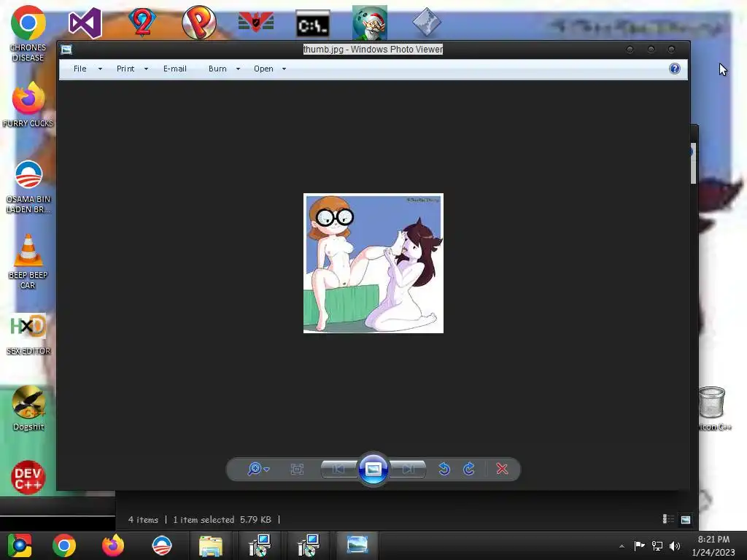Open the letter P desktop icon

pos(199,23)
